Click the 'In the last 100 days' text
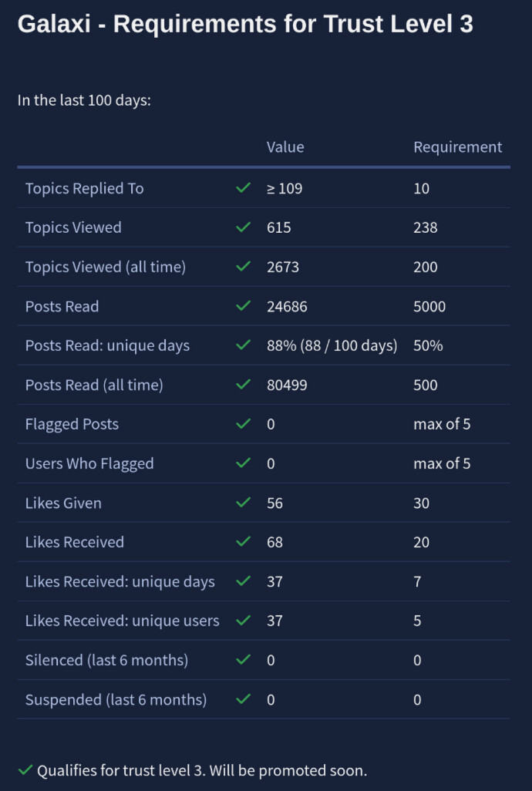This screenshot has height=791, width=532. [x=84, y=100]
